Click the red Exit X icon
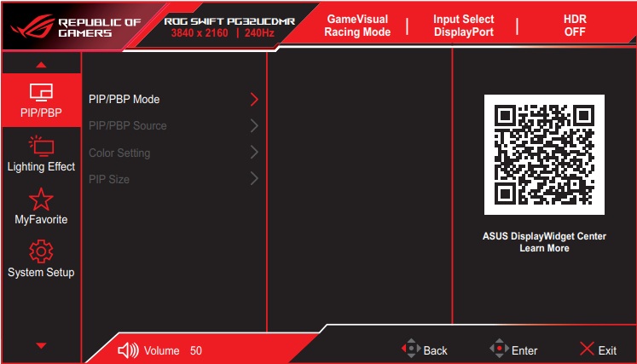 586,350
